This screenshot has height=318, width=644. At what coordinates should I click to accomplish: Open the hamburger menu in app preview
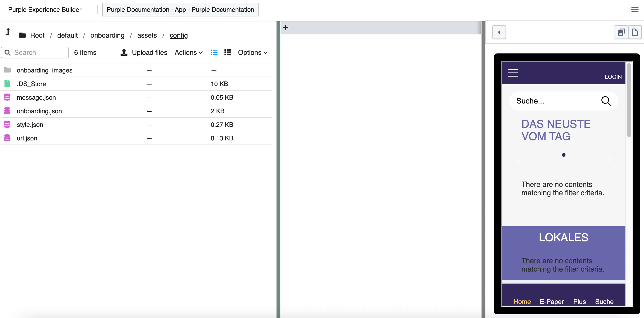click(x=513, y=73)
